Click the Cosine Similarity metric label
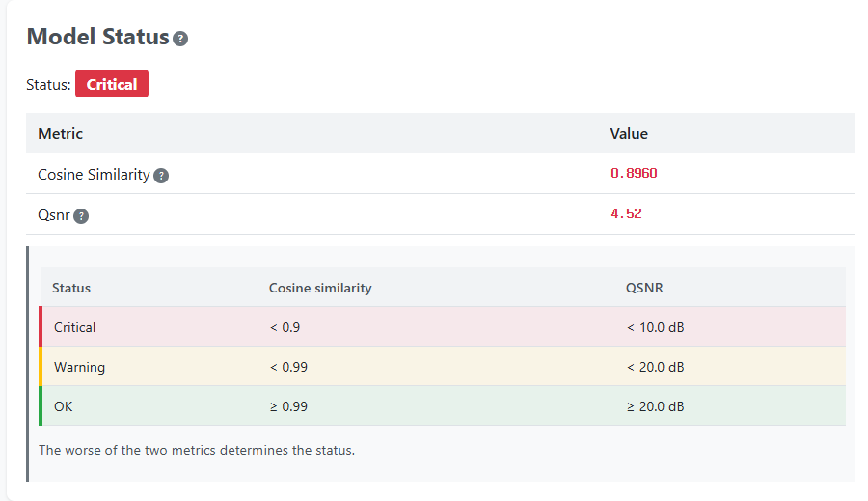The width and height of the screenshot is (868, 501). (x=95, y=175)
